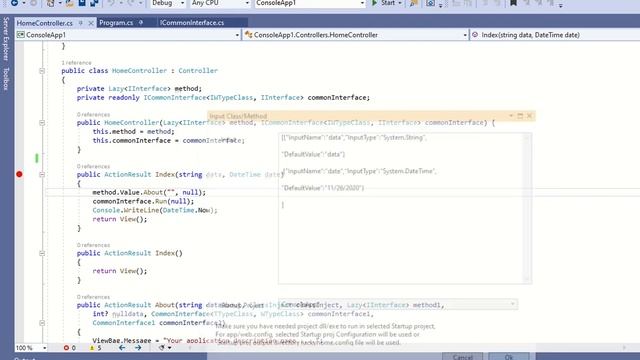Viewport: 640px width, 360px height.
Task: Close the HomeController.cs tab
Action: tap(91, 23)
